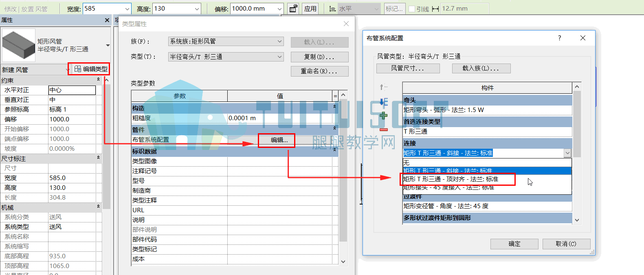Screen dimensions: 644x275
Task: Click the 参数 column header
Action: 179,96
